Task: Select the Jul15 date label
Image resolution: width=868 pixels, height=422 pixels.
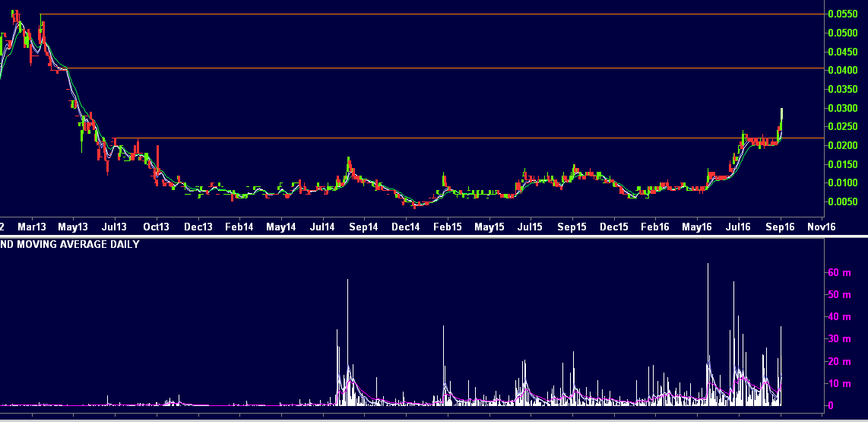Action: (x=531, y=227)
